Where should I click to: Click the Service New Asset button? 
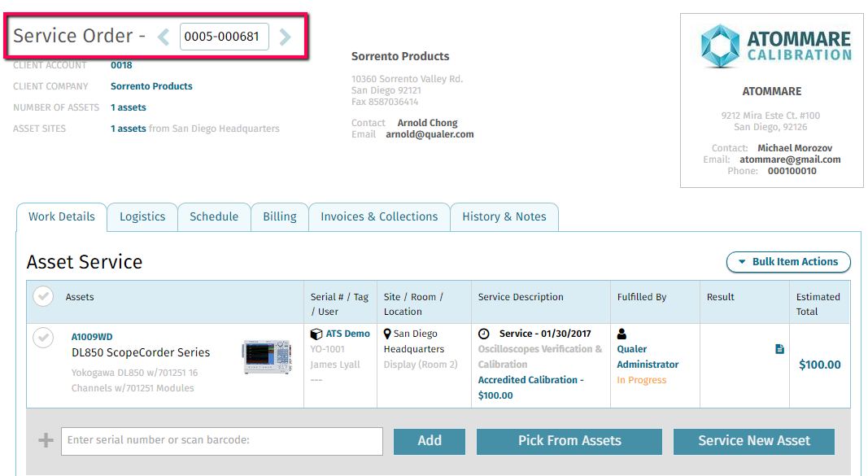[x=754, y=441]
